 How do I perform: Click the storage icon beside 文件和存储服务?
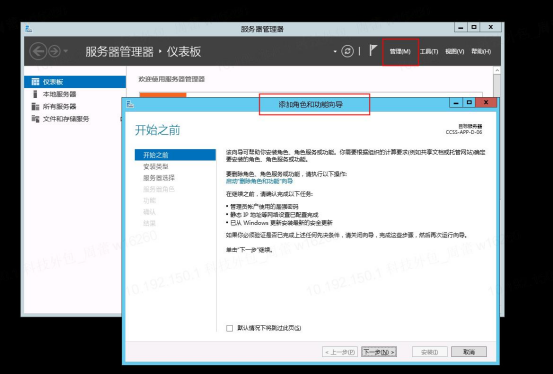pos(35,119)
